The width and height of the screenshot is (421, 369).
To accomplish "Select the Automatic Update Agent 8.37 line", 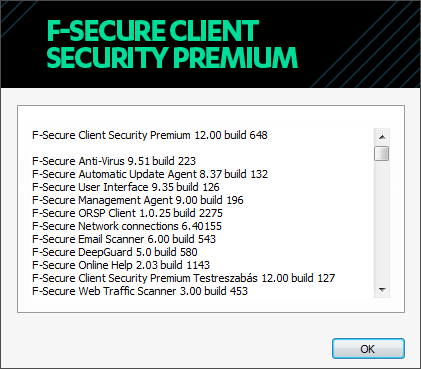I will 150,174.
